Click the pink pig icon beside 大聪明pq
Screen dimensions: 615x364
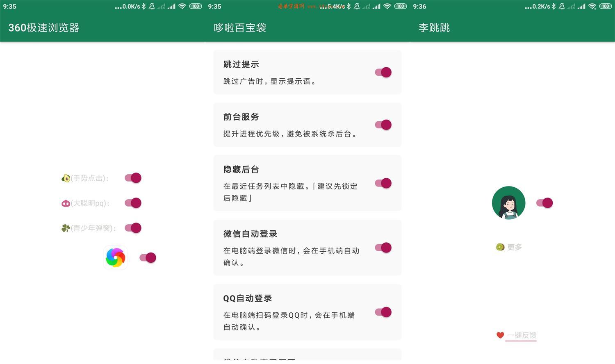click(66, 203)
